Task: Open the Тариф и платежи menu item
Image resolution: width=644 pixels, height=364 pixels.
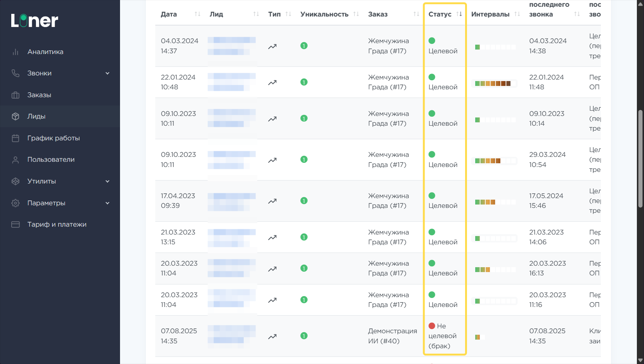Action: [x=57, y=224]
